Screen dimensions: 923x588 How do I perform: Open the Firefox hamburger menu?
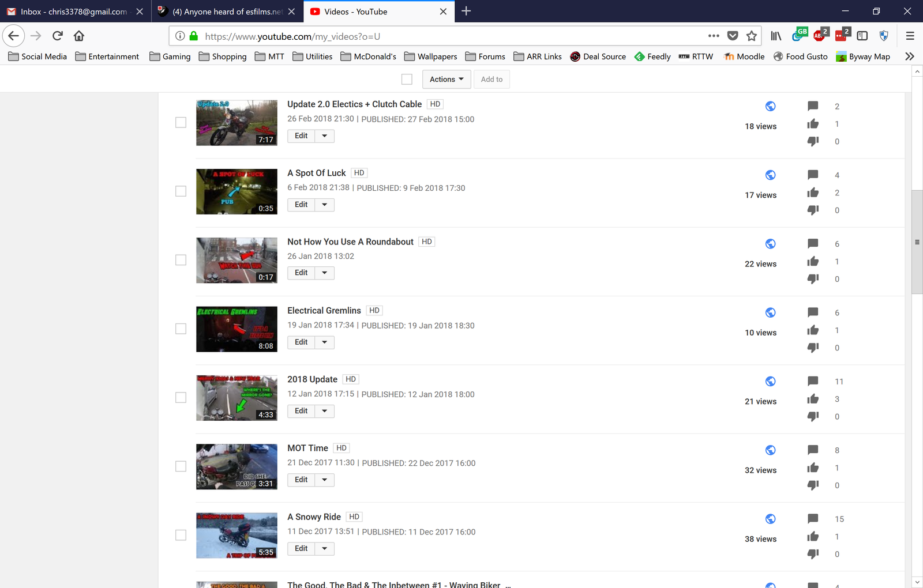click(910, 36)
